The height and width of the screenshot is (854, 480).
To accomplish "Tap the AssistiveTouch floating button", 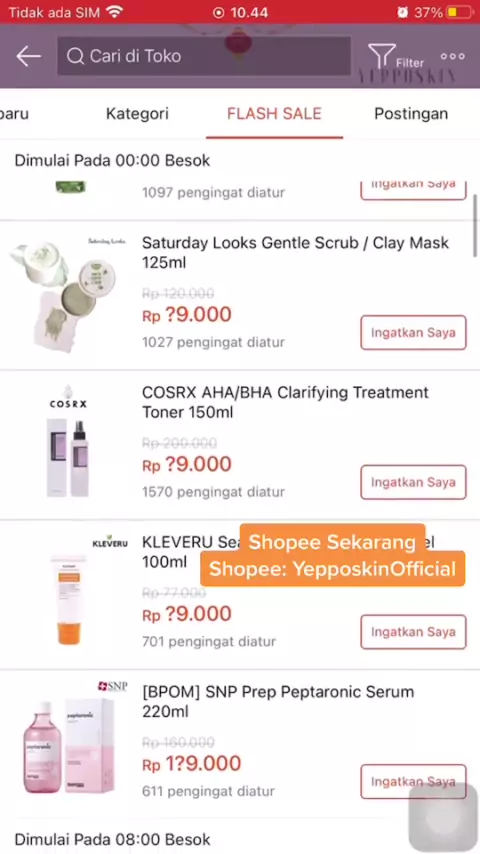I will coord(444,819).
